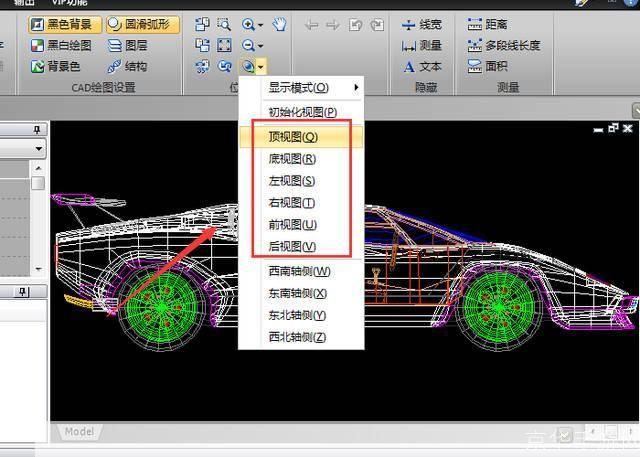The width and height of the screenshot is (640, 457).
Task: Pin the upper left side panel
Action: pyautogui.click(x=37, y=130)
